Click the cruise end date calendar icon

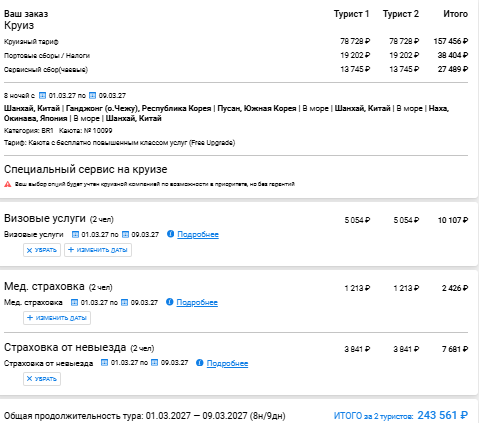(92, 96)
